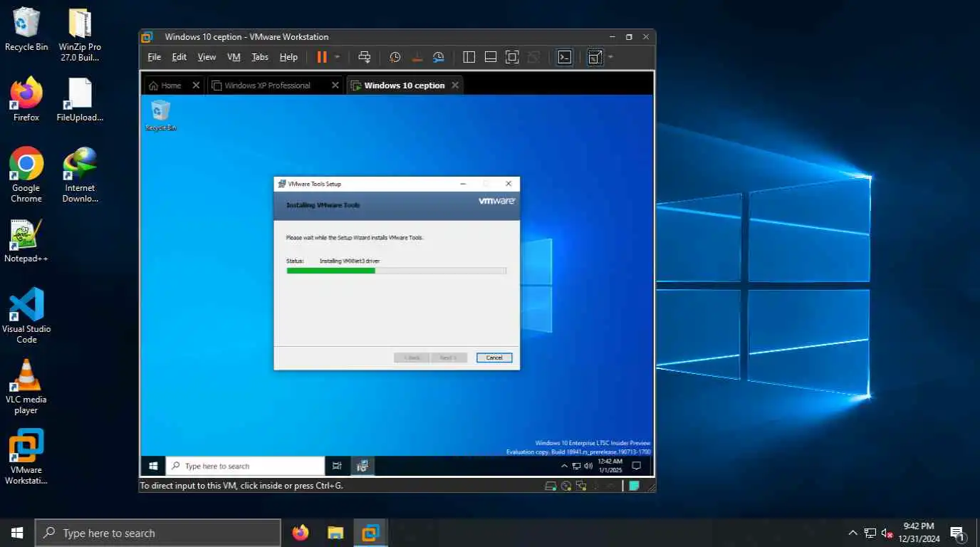This screenshot has width=980, height=547.
Task: Open guest VM volume tray icon
Action: point(588,466)
